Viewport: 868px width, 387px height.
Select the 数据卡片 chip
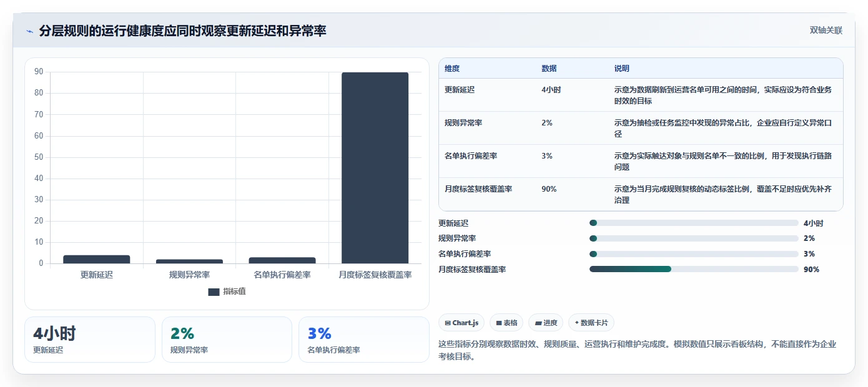point(591,323)
